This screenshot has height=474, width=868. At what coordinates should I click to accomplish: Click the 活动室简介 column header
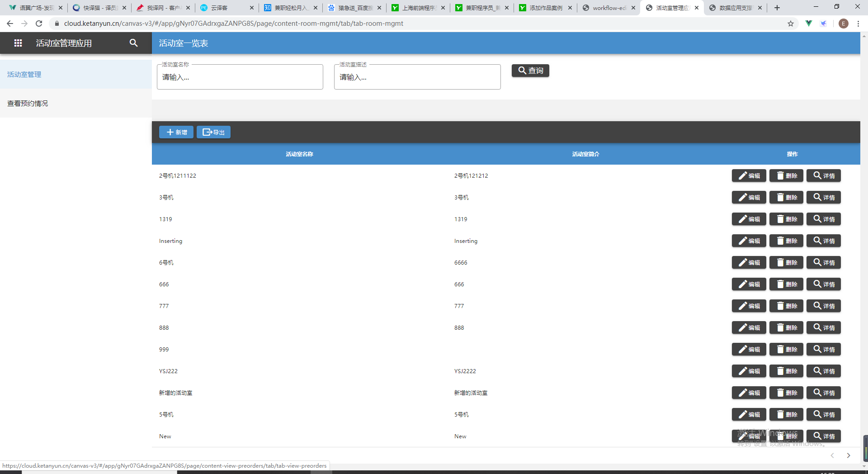[x=585, y=154]
